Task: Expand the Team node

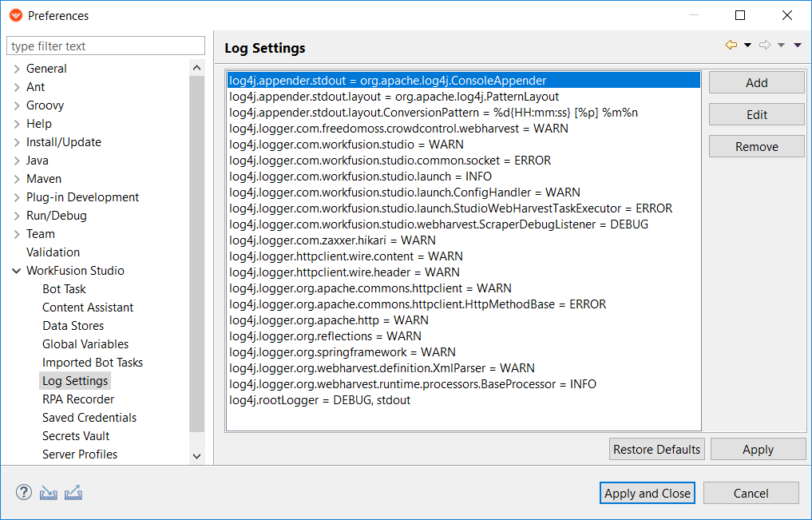Action: pos(17,234)
